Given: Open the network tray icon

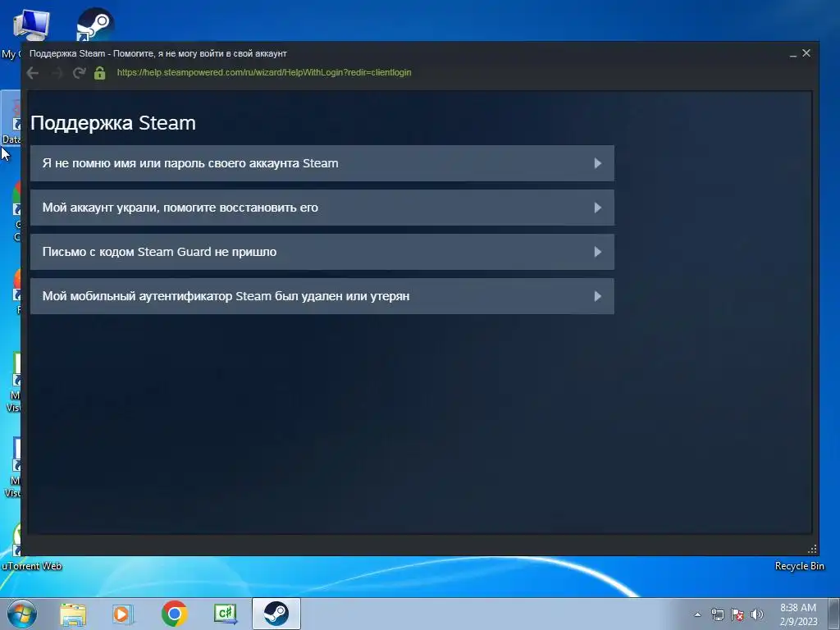Looking at the screenshot, I should point(717,614).
